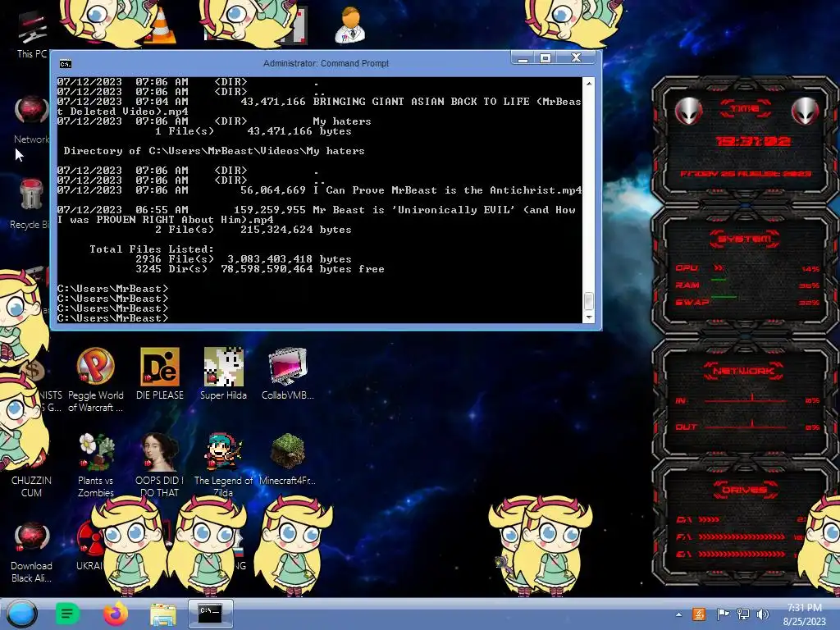Click the '2936 File(s)' summary line

coord(243,258)
